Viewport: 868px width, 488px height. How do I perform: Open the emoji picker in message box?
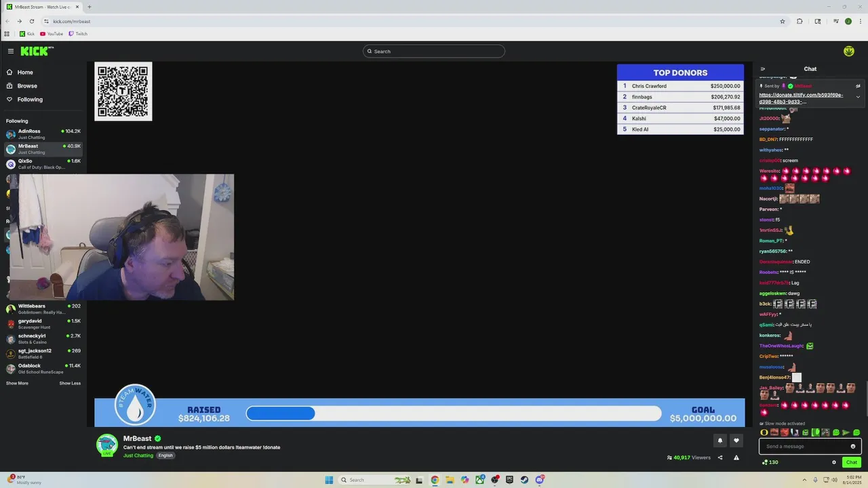coord(853,446)
